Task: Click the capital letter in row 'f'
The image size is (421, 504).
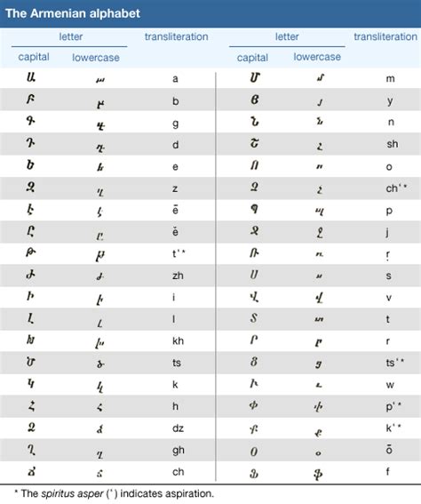Action: coord(254,474)
